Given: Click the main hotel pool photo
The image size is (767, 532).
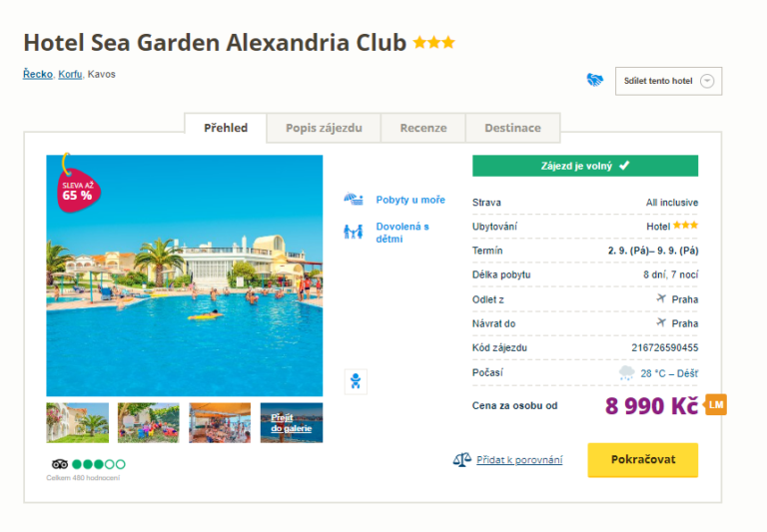Looking at the screenshot, I should 185,289.
